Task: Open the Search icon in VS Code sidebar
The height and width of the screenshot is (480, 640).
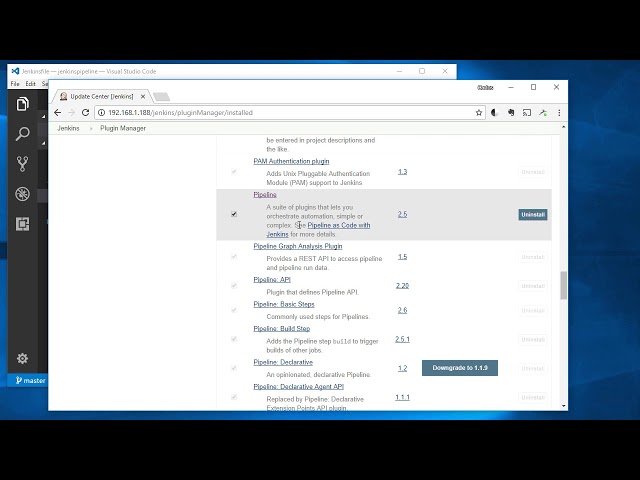Action: [22, 133]
